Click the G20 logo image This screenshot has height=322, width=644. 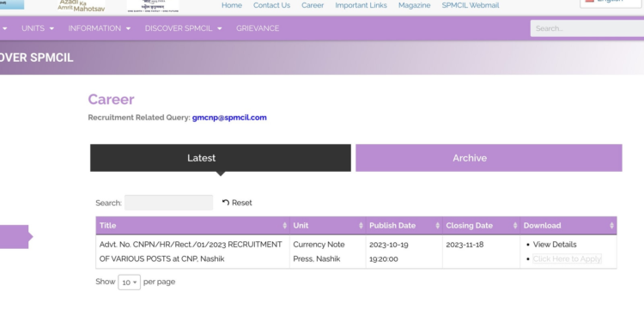[153, 6]
